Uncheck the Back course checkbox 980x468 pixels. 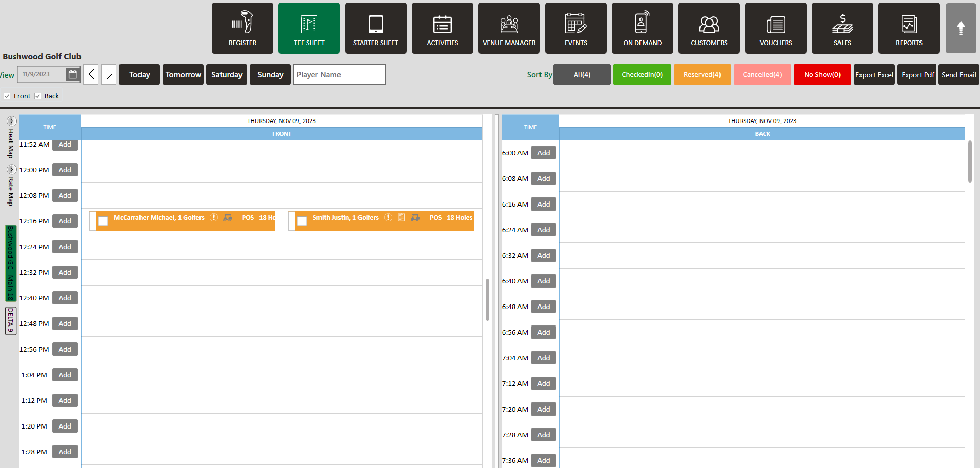pyautogui.click(x=38, y=96)
